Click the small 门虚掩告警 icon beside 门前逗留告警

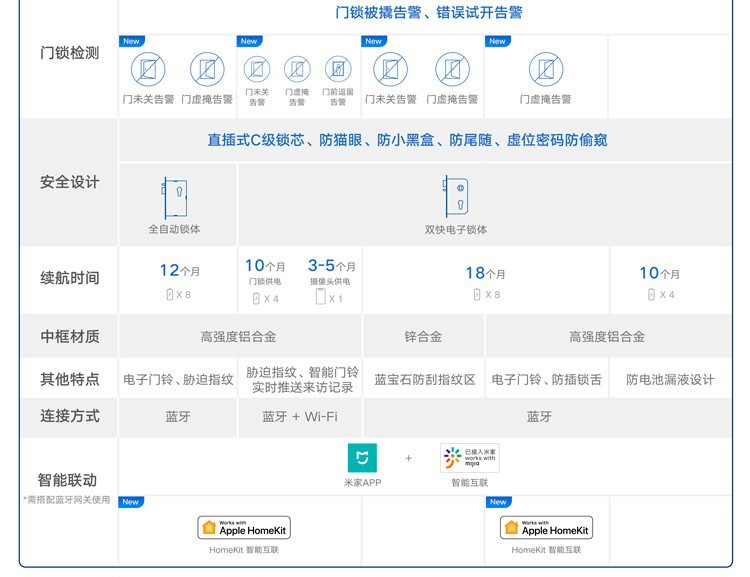[x=297, y=69]
